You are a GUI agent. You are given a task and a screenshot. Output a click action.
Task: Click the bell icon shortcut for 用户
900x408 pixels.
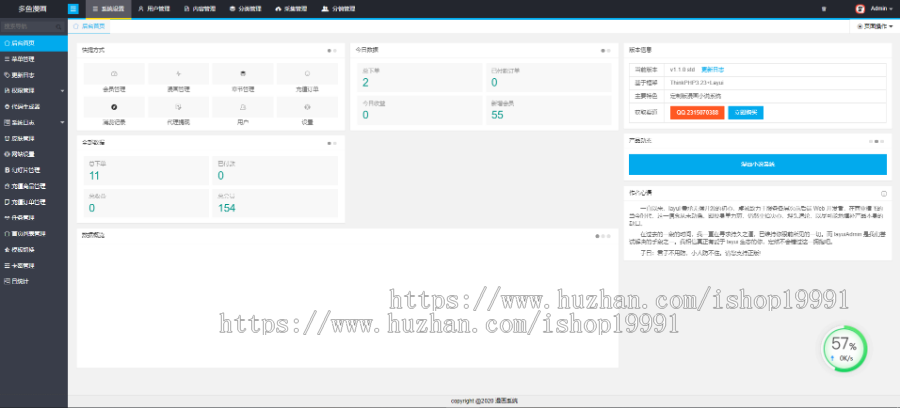point(243,107)
